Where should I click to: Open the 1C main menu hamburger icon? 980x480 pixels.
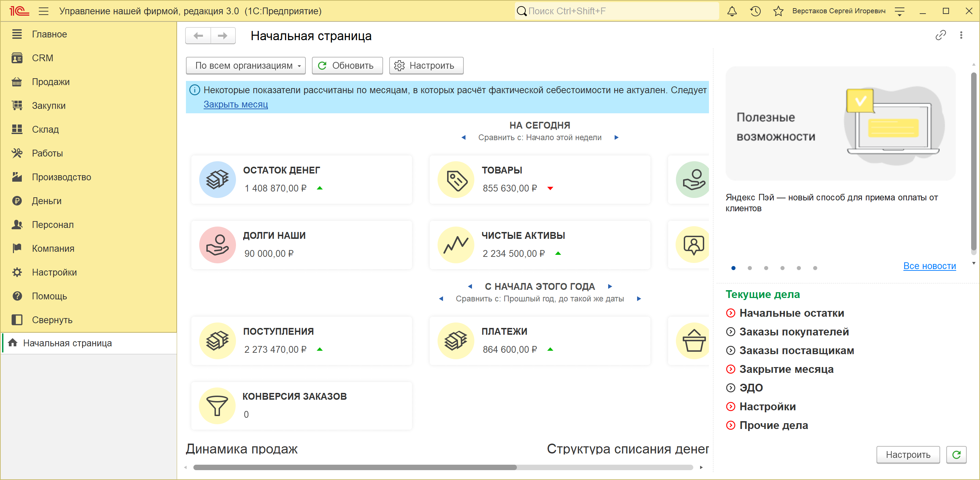click(x=43, y=11)
